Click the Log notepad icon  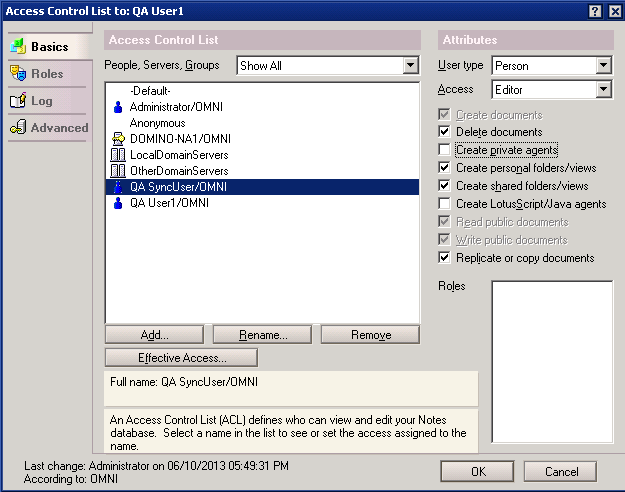pyautogui.click(x=18, y=100)
